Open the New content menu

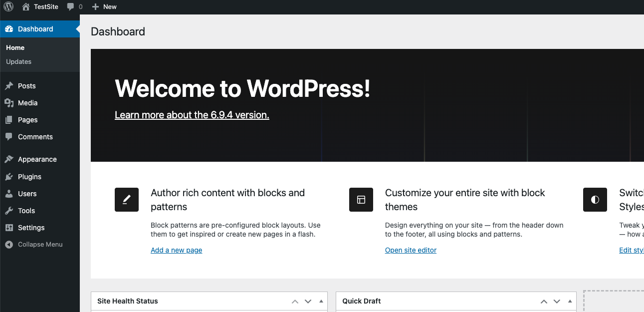tap(104, 7)
